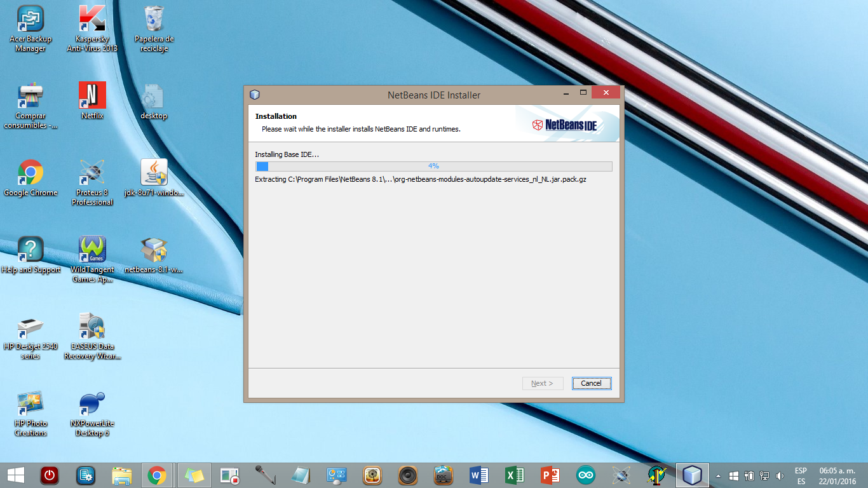The width and height of the screenshot is (868, 488).
Task: Show hidden system tray icons
Action: [718, 476]
